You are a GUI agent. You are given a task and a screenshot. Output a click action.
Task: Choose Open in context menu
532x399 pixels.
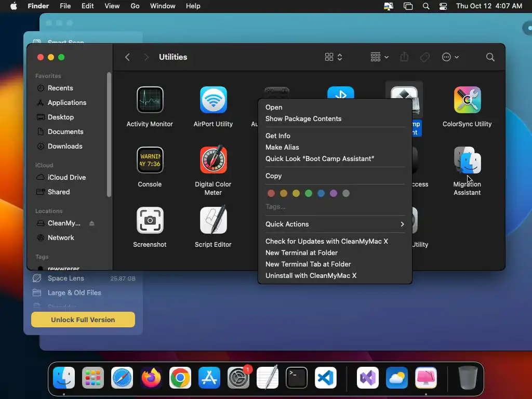pyautogui.click(x=335, y=107)
